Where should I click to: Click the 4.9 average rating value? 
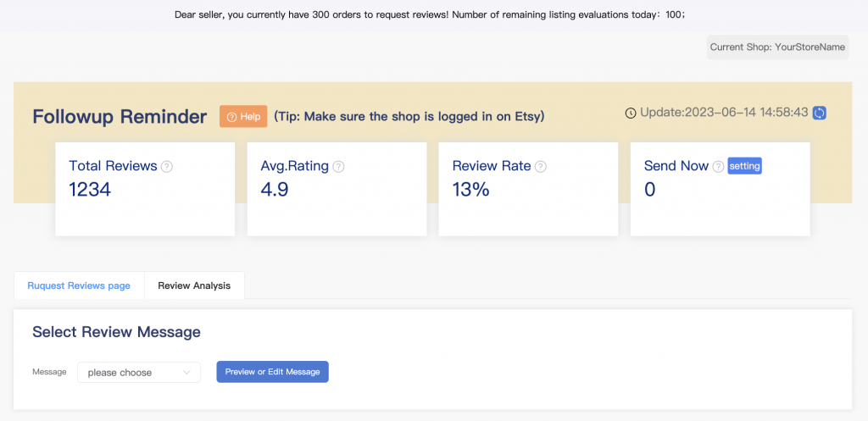pos(275,190)
